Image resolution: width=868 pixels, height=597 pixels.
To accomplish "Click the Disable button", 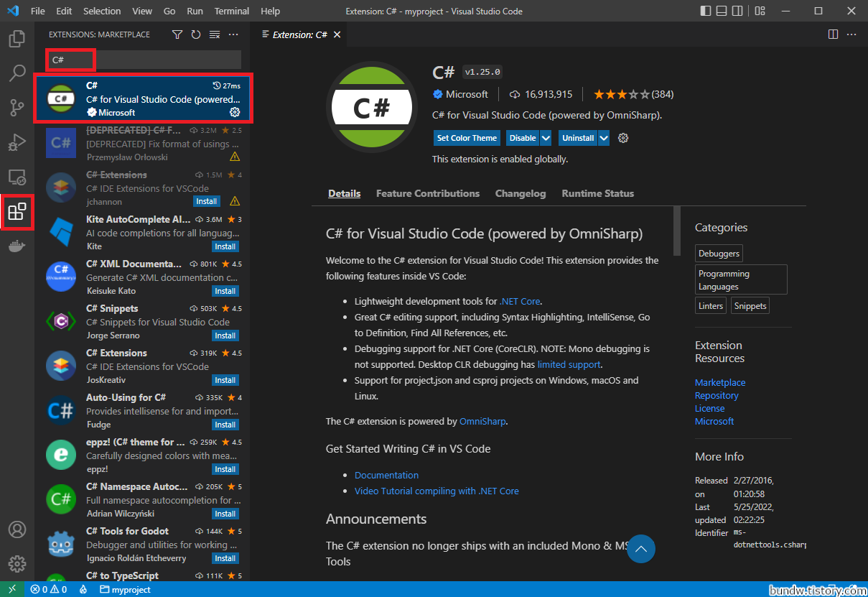I will click(x=523, y=138).
